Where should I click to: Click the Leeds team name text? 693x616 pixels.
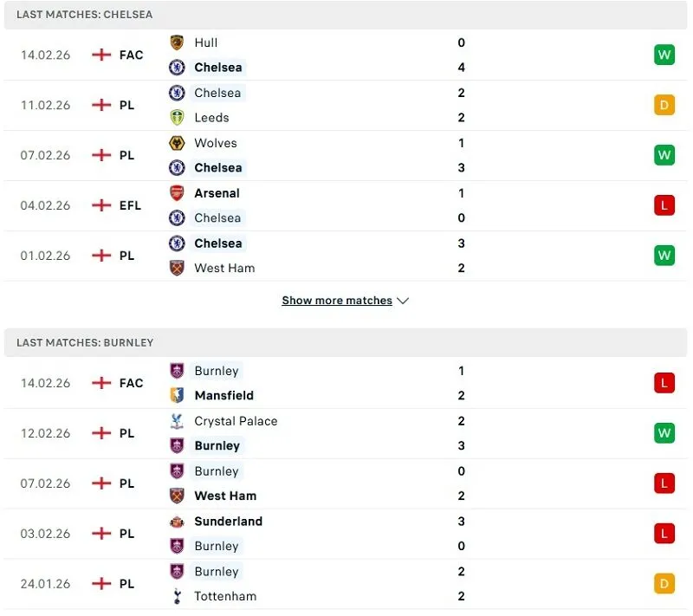coord(211,117)
